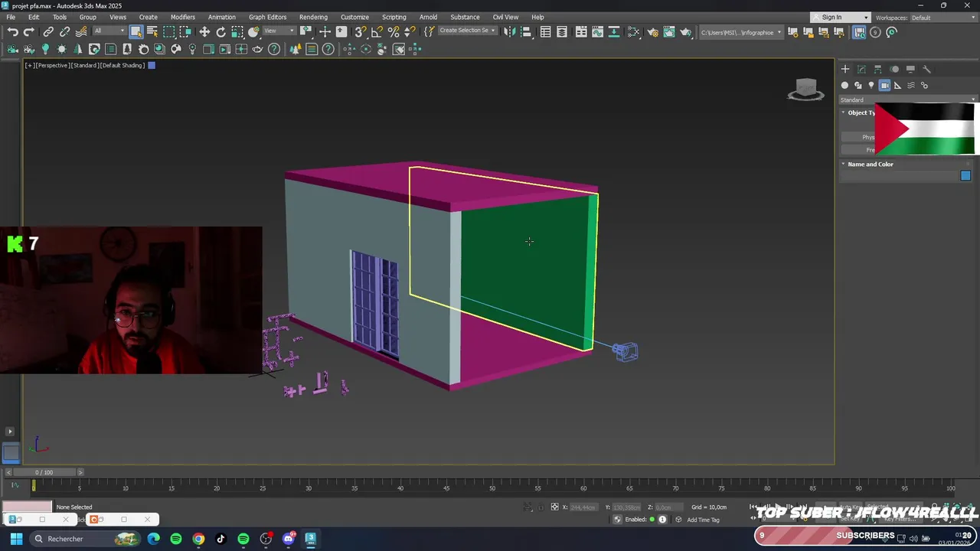Switch to Lights category in Create panel
This screenshot has width=980, height=551.
[871, 86]
